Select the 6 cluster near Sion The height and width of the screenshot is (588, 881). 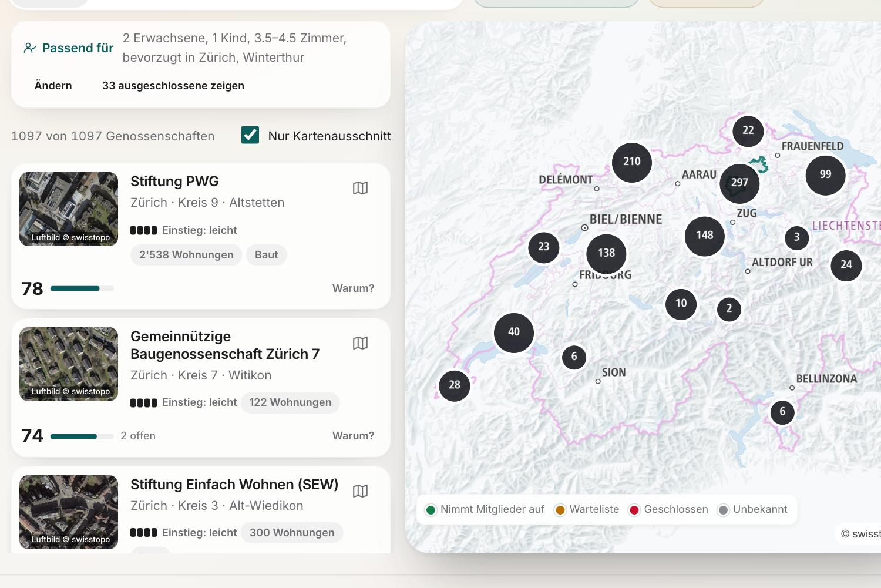coord(574,357)
